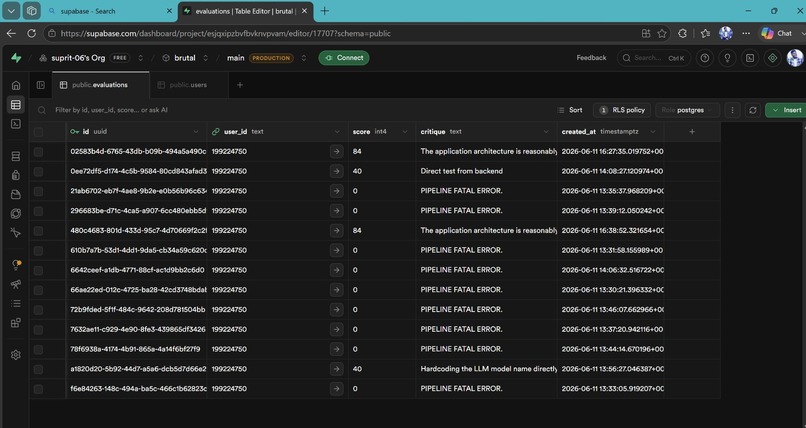Open the Realtime sidebar icon
This screenshot has height=428, width=806.
click(16, 233)
